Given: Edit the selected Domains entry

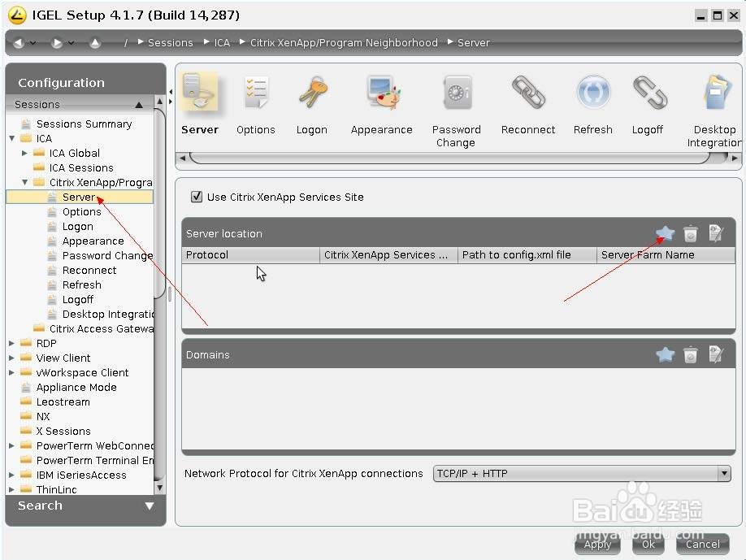Looking at the screenshot, I should coord(716,354).
